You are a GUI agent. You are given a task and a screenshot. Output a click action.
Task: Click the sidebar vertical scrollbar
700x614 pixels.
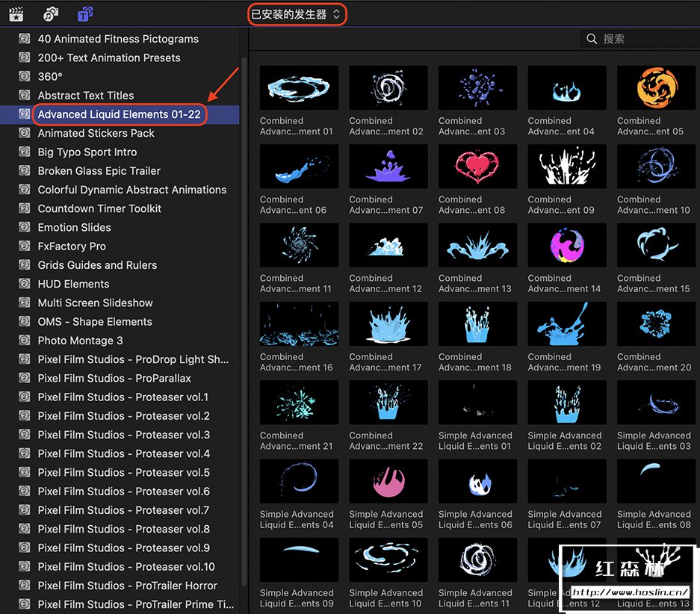[244, 321]
